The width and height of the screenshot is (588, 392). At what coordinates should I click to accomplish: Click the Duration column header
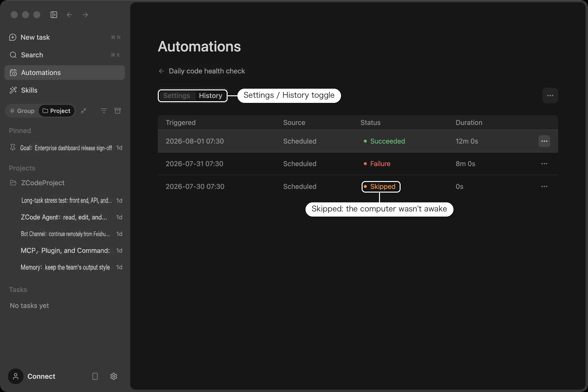469,122
